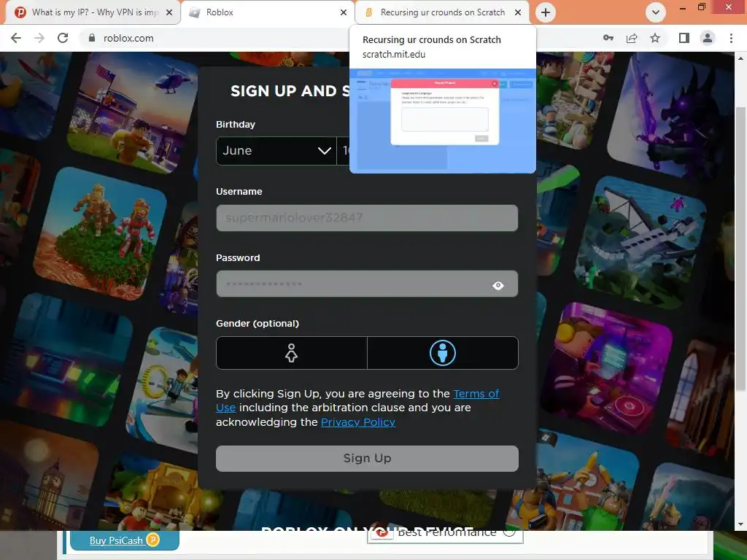Click the Birthday label text
This screenshot has height=560, width=747.
coord(236,124)
